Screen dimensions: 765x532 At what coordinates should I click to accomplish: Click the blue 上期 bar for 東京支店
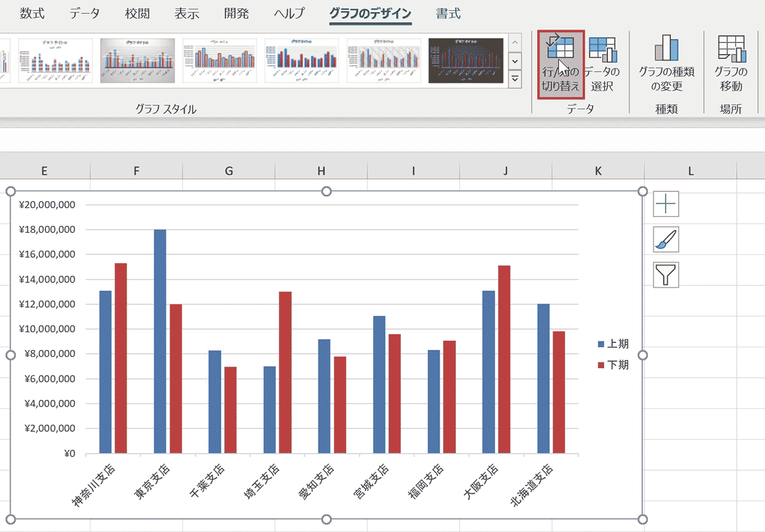click(160, 341)
